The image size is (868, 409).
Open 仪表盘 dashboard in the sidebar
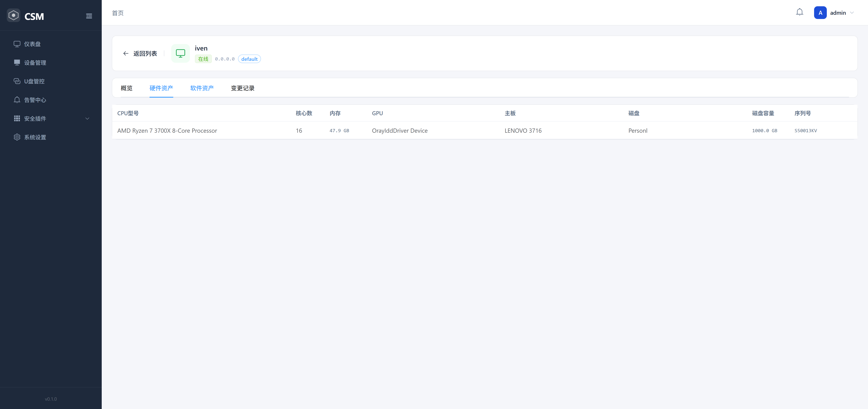[x=32, y=44]
